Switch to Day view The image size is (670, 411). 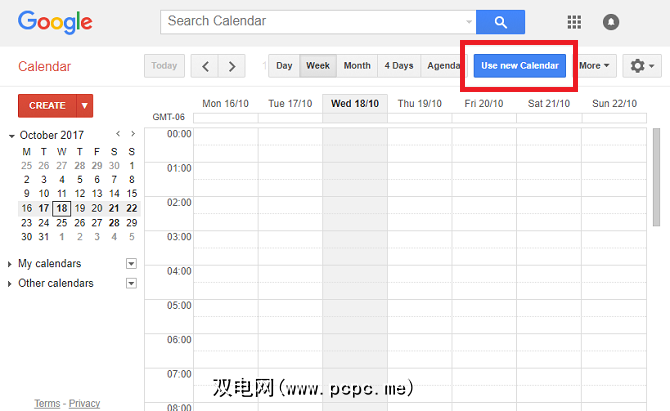point(284,66)
